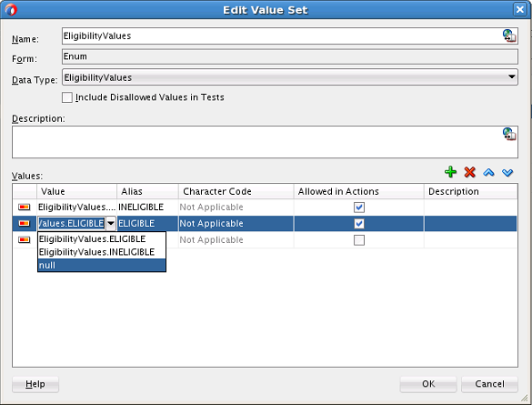Viewport: 532px width, 405px height.
Task: Click the Help button
Action: [35, 384]
